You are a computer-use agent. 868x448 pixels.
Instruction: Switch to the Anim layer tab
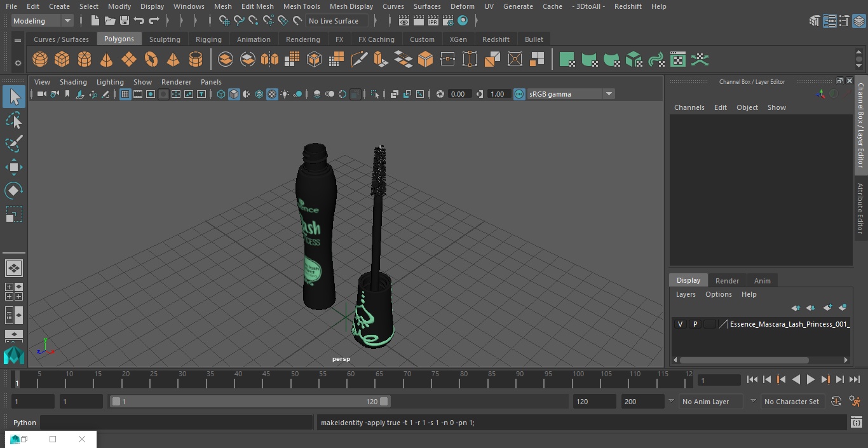click(x=762, y=281)
